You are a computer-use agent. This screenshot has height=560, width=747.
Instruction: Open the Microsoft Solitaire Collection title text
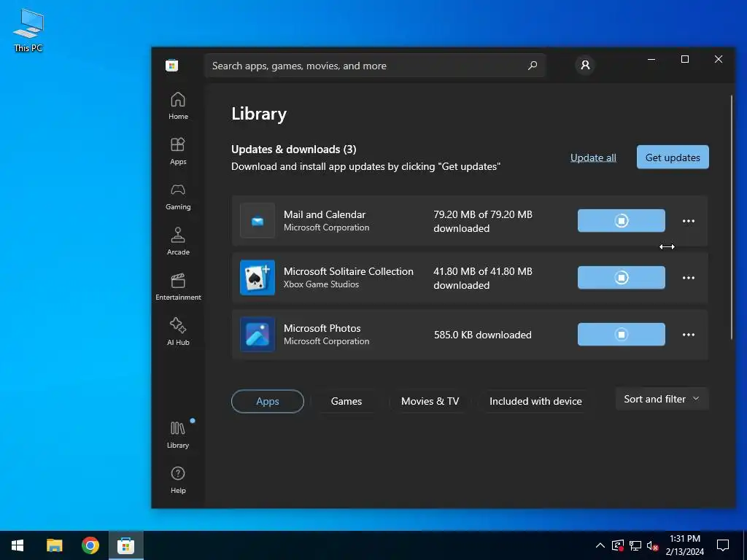(348, 271)
